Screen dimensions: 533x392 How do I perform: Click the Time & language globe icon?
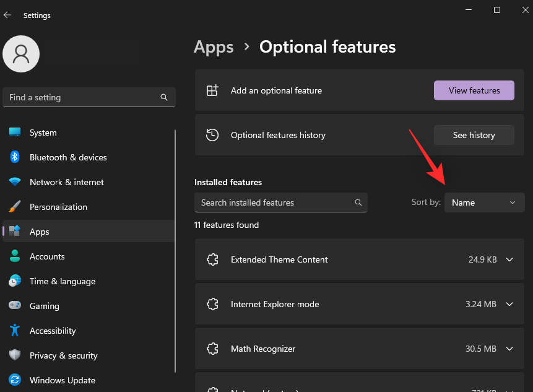click(15, 281)
